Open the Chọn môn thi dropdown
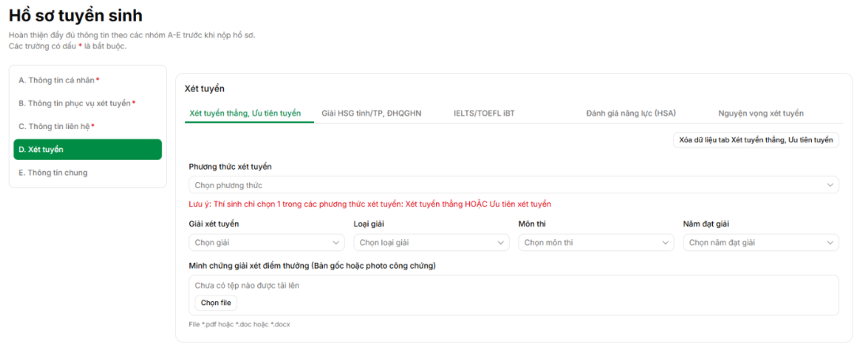 pyautogui.click(x=596, y=242)
